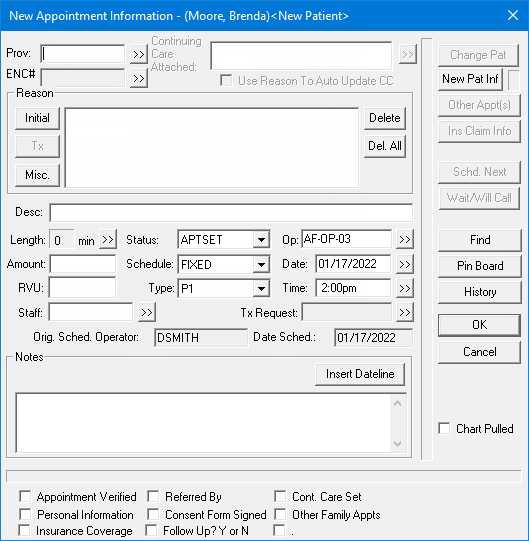Open Staff selection arrow button
Image resolution: width=529 pixels, height=541 pixels.
click(x=147, y=312)
